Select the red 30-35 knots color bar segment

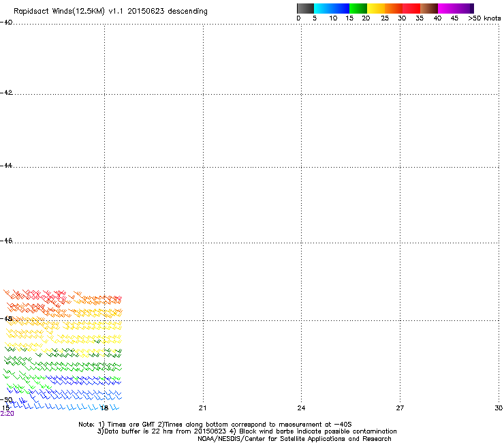(411, 8)
